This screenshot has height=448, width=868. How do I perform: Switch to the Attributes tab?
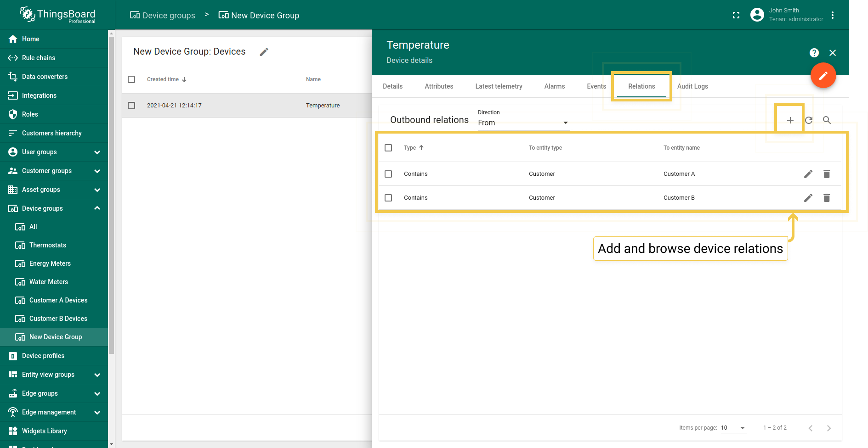(x=438, y=86)
